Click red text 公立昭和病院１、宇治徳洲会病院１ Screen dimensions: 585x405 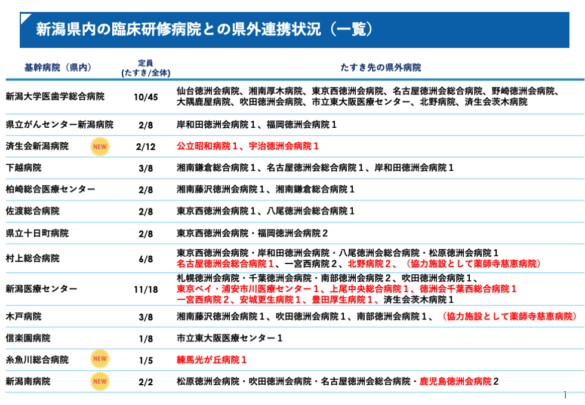coord(248,146)
